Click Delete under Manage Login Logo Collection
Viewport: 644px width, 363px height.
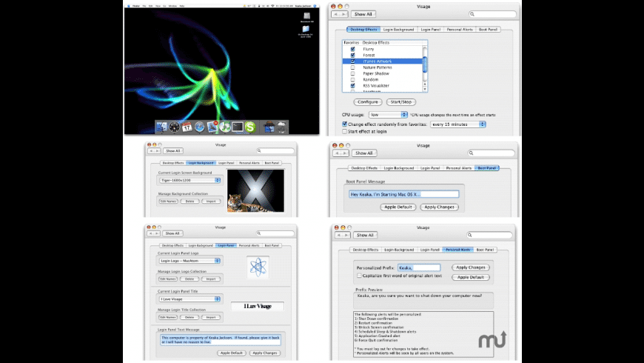coord(189,279)
